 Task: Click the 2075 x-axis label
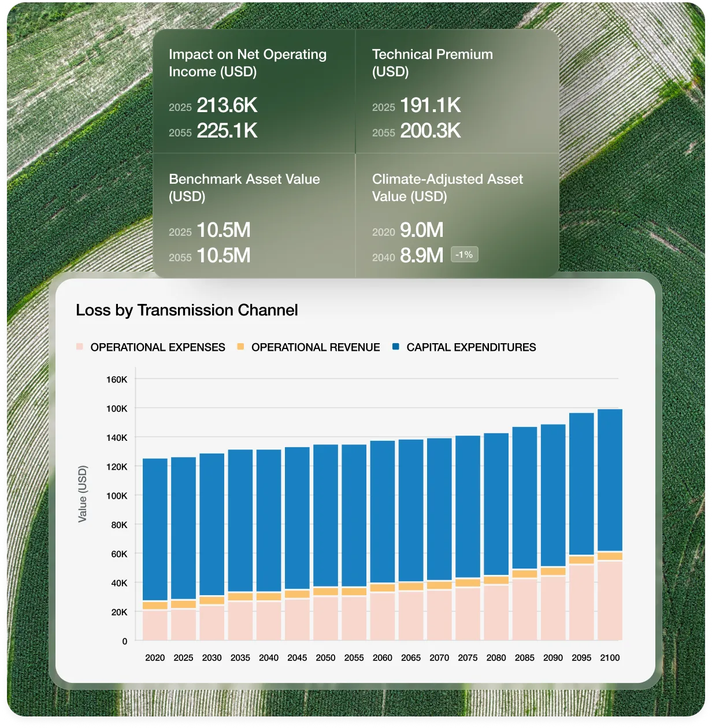pyautogui.click(x=468, y=658)
